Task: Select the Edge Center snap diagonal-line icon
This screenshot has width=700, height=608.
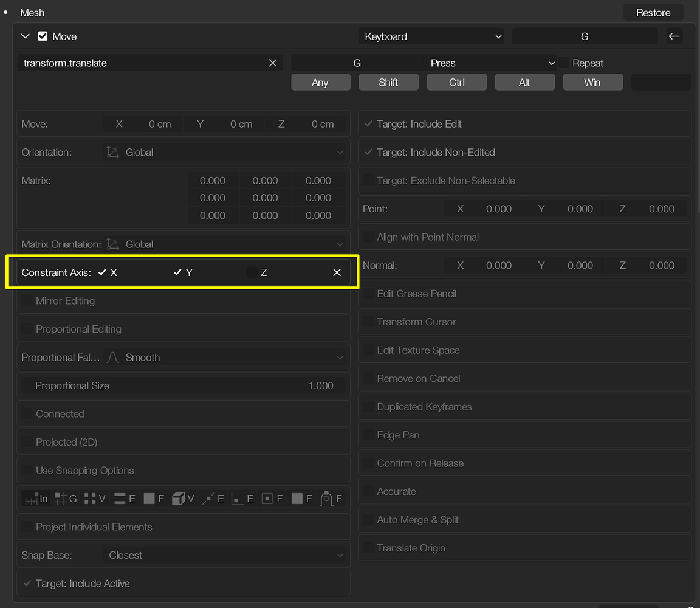Action: (208, 499)
